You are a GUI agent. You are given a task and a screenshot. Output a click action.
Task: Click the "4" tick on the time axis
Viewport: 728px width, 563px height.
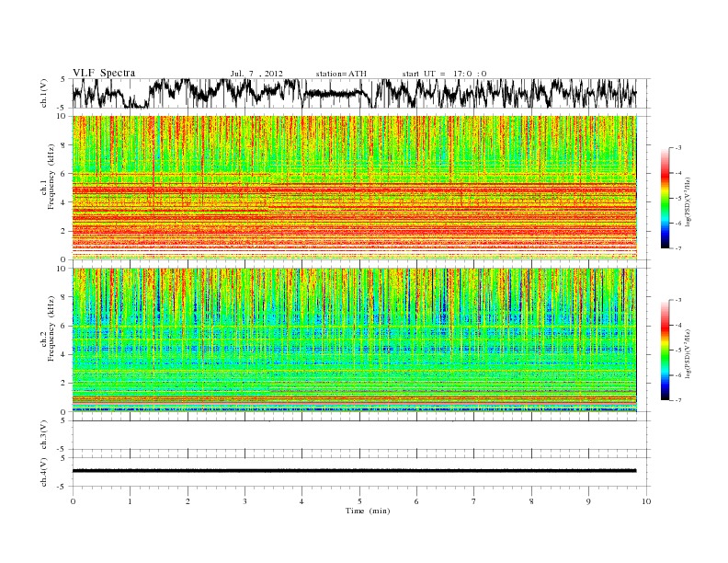coord(301,501)
